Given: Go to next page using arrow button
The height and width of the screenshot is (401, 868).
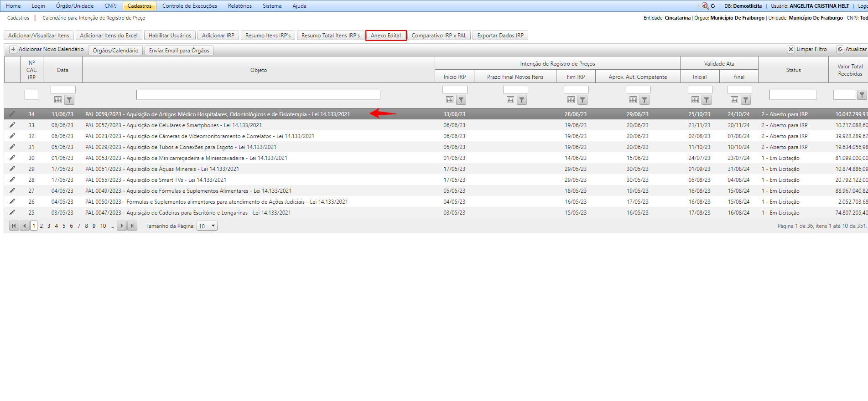Looking at the screenshot, I should pyautogui.click(x=121, y=226).
